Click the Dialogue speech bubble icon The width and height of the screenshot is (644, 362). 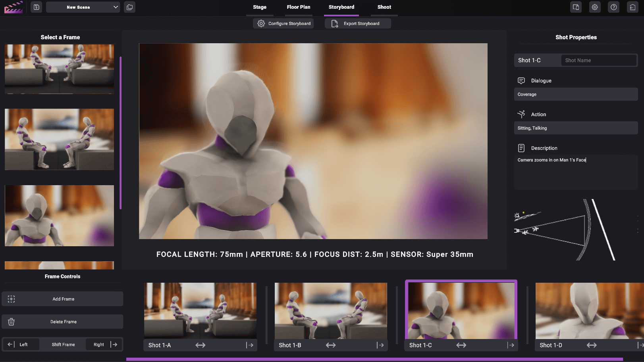[x=521, y=80]
